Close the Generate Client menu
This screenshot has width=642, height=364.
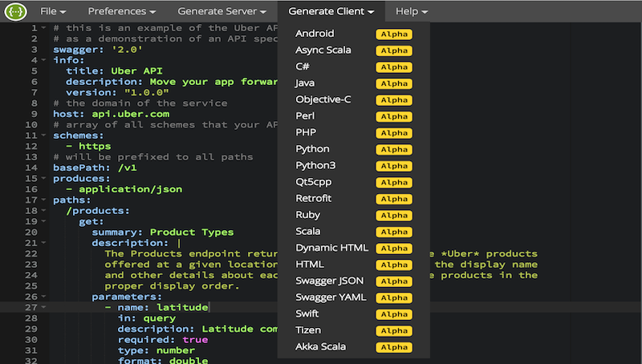(x=331, y=11)
